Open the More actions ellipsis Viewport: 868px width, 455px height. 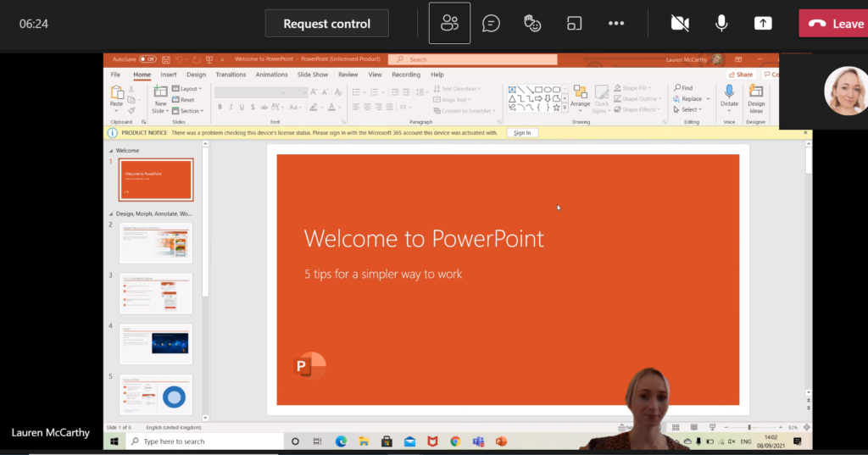tap(616, 24)
